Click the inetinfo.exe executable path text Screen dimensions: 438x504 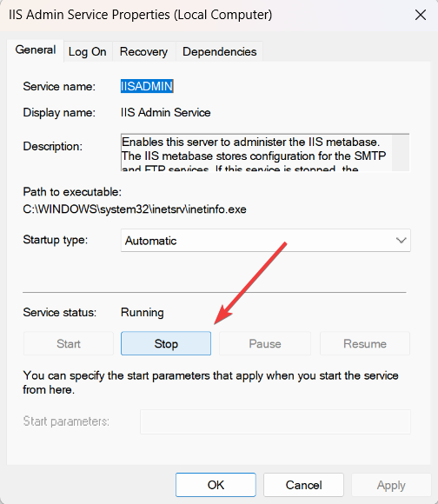(x=135, y=209)
